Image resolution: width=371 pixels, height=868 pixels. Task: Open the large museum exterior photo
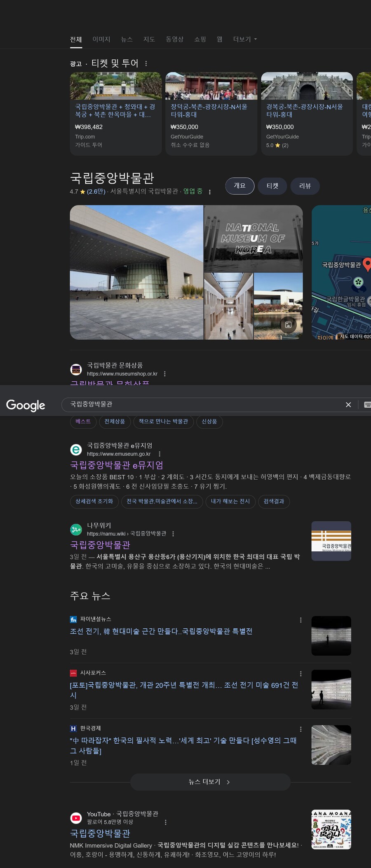(x=136, y=272)
